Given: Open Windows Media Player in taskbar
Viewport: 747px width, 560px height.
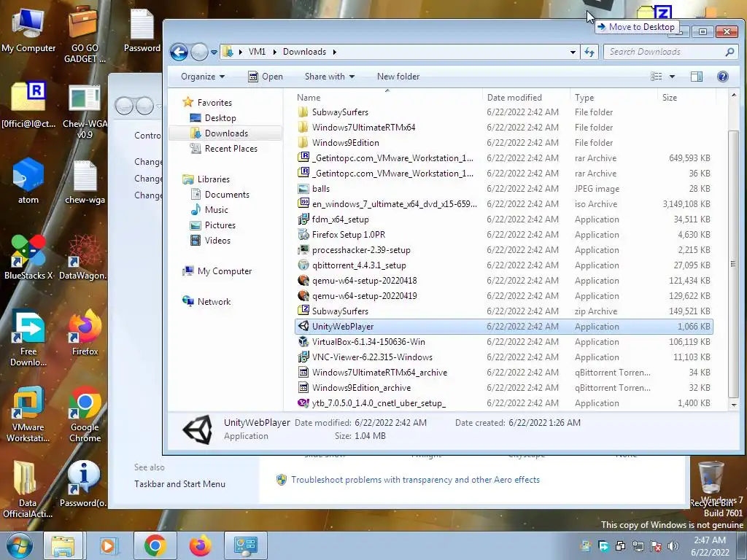Looking at the screenshot, I should 108,545.
